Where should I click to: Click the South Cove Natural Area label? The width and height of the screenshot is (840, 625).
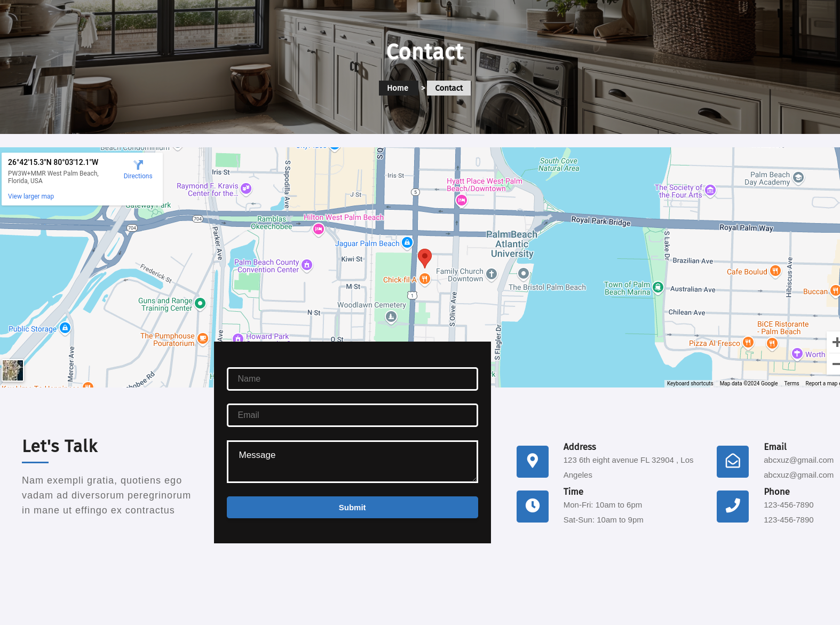coord(559,164)
